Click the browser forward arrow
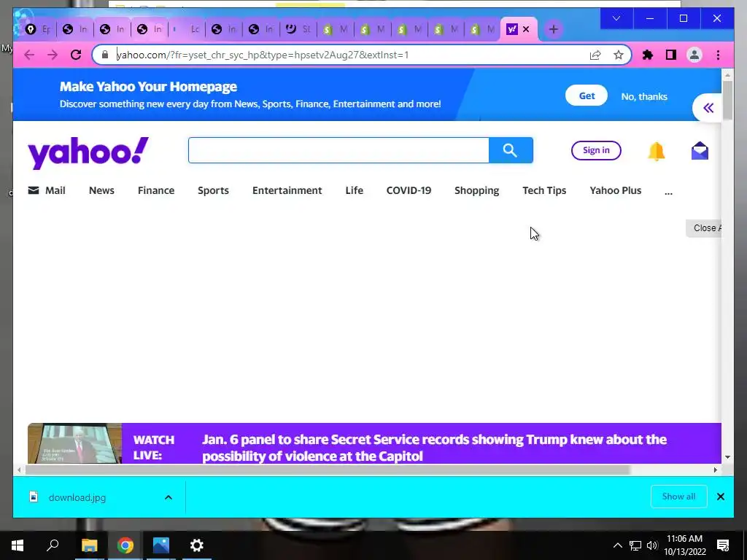Image resolution: width=747 pixels, height=560 pixels. (53, 55)
